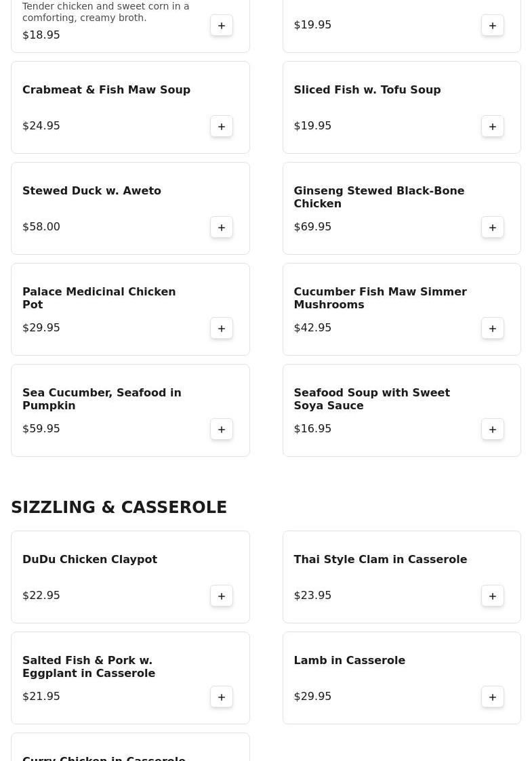This screenshot has height=761, width=532.
Task: Add Sea Cucumber, Seafood in Pumpkin
Action: 222,429
